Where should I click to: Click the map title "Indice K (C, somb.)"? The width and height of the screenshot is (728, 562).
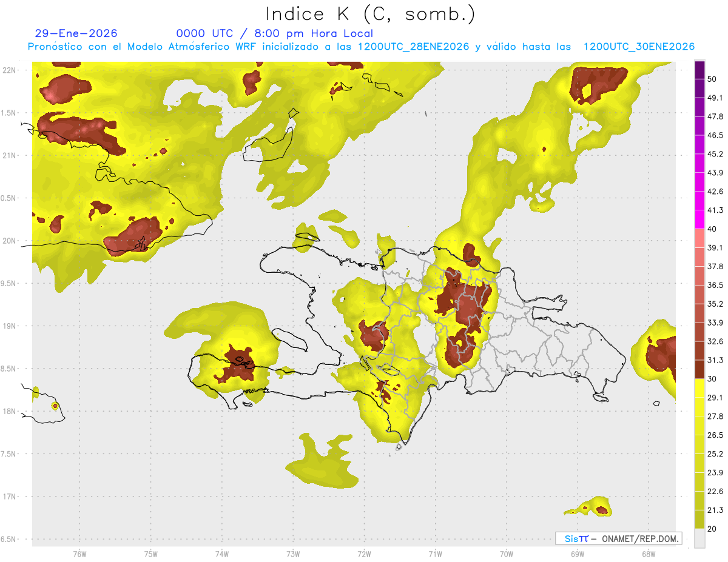[371, 14]
